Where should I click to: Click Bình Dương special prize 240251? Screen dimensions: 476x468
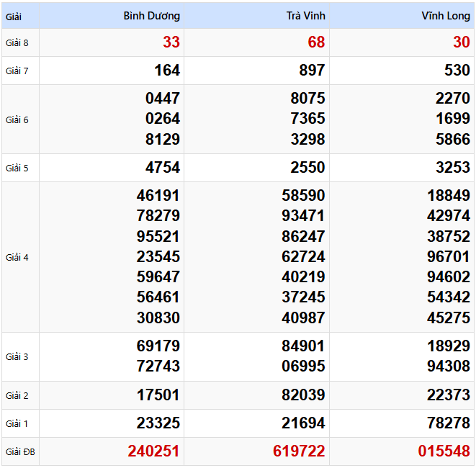154,451
